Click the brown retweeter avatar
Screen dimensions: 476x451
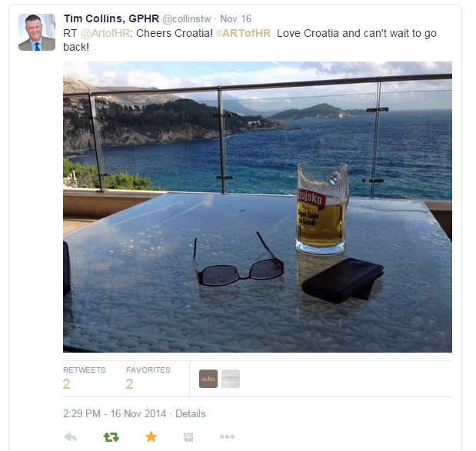point(208,379)
